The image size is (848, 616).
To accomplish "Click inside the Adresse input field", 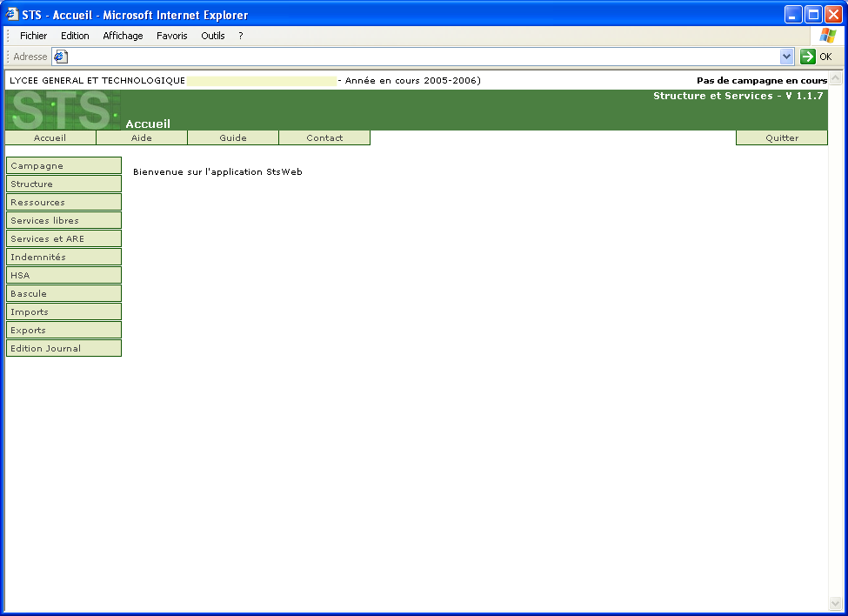I will 424,57.
